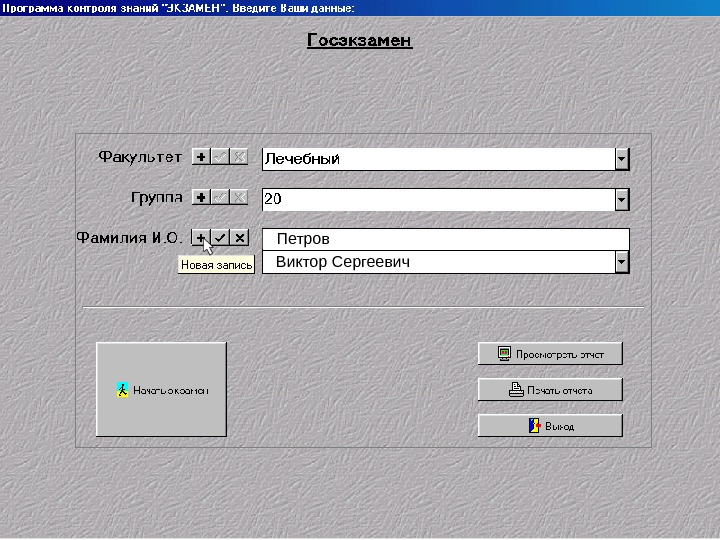Add new record for Факультет
Screen dimensions: 720x540
pyautogui.click(x=201, y=157)
